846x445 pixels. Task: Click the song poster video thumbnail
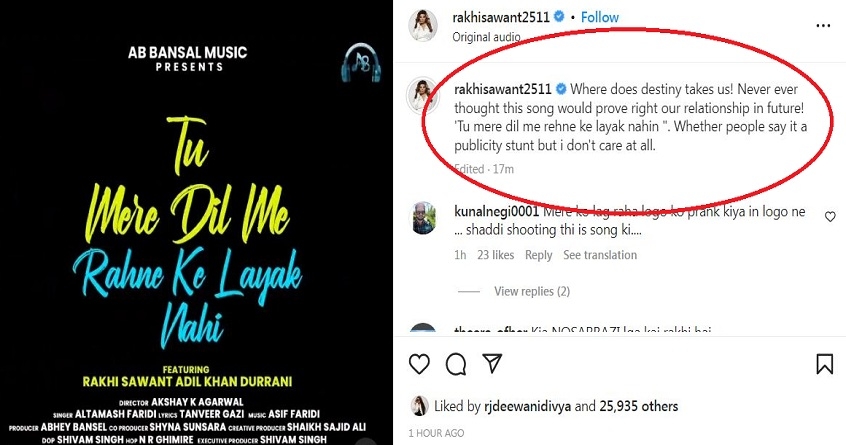pos(196,222)
